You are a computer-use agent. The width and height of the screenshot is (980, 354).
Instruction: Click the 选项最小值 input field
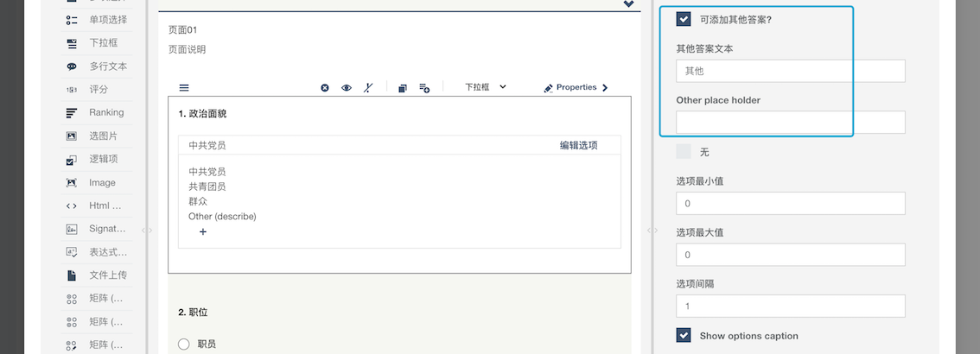click(791, 204)
